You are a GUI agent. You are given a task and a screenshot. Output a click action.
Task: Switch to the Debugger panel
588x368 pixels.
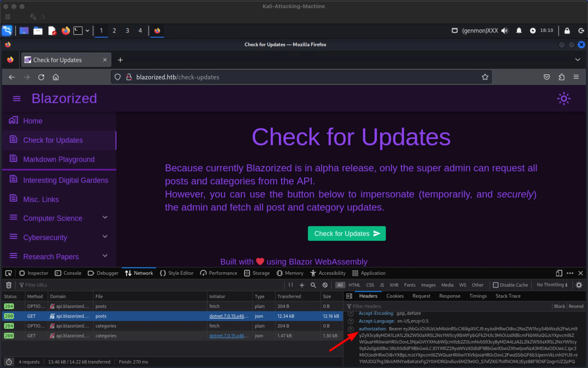pyautogui.click(x=103, y=273)
